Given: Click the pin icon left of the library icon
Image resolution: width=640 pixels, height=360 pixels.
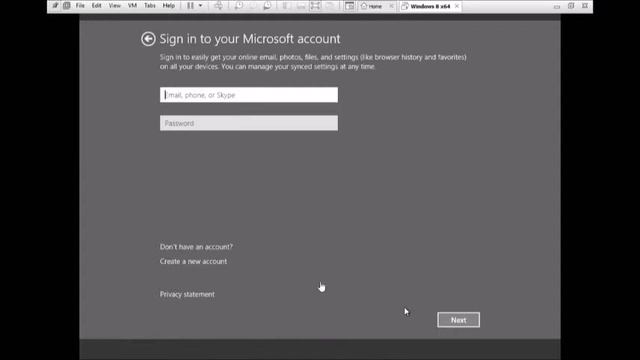Looking at the screenshot, I should click(x=55, y=6).
